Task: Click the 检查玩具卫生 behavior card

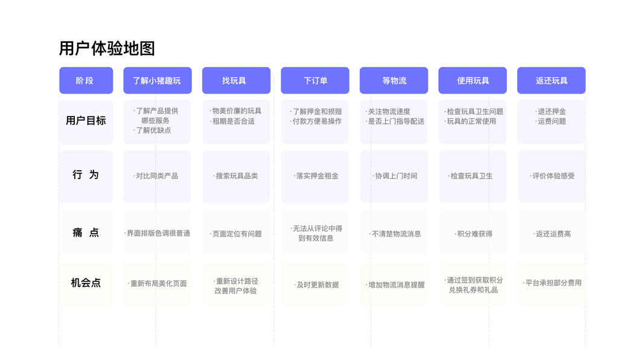Action: click(x=473, y=176)
